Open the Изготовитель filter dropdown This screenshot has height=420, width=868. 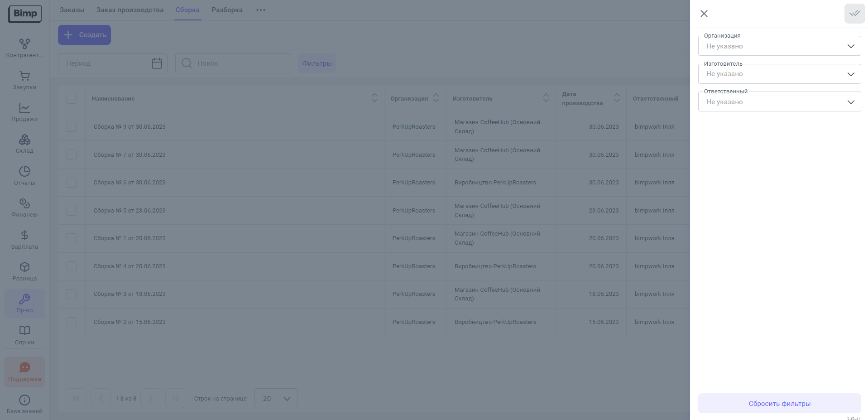click(x=779, y=74)
